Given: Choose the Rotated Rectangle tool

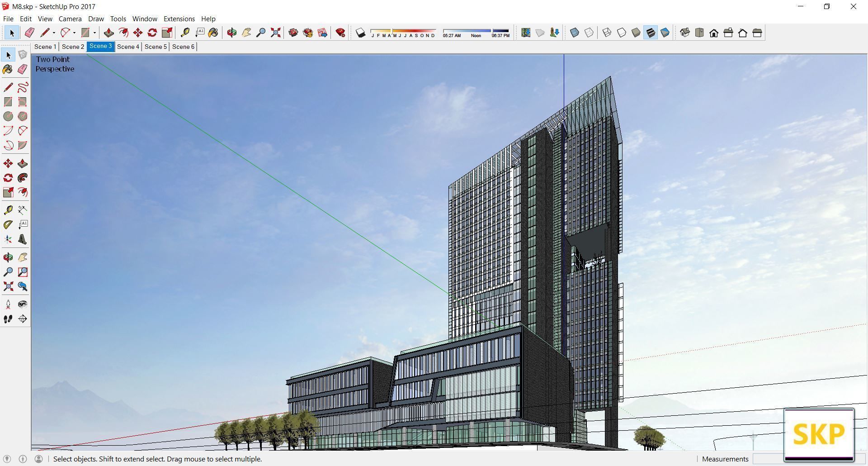Looking at the screenshot, I should (23, 102).
